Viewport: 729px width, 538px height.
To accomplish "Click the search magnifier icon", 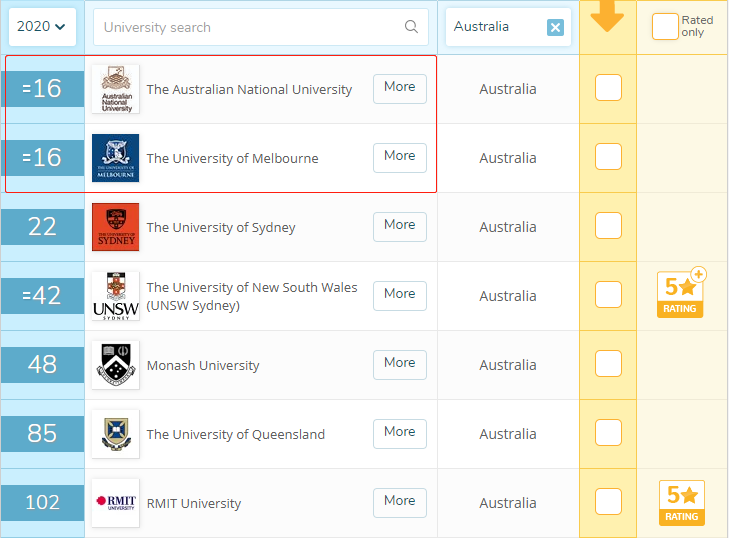I will (411, 27).
